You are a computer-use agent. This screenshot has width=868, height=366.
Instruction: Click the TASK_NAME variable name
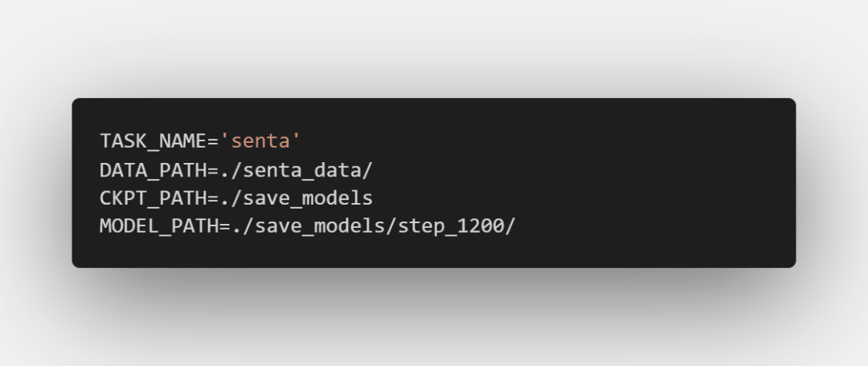click(154, 141)
